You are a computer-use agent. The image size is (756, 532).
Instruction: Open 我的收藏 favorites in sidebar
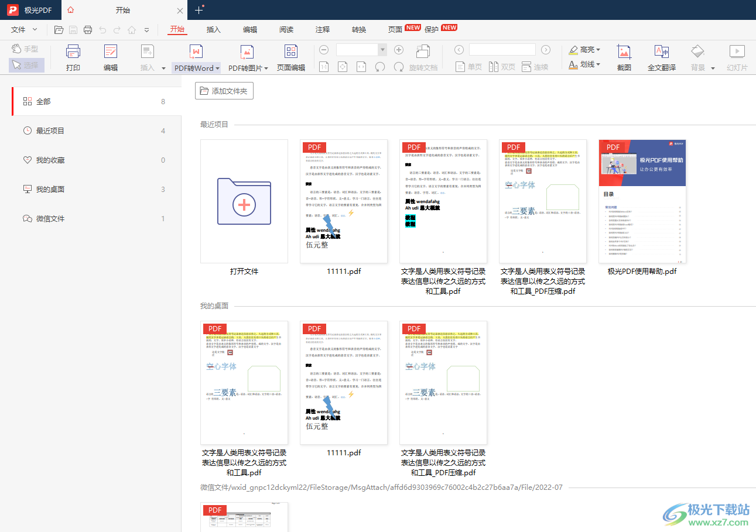tap(97, 160)
